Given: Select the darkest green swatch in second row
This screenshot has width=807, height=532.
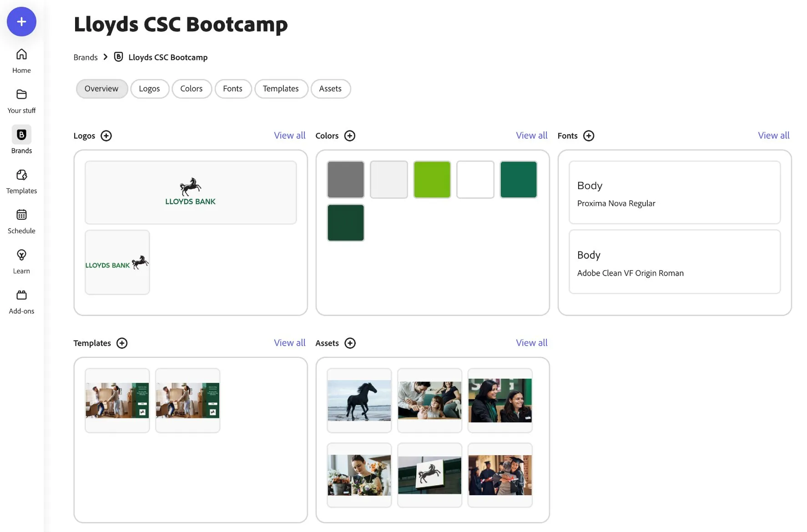Looking at the screenshot, I should (x=346, y=223).
